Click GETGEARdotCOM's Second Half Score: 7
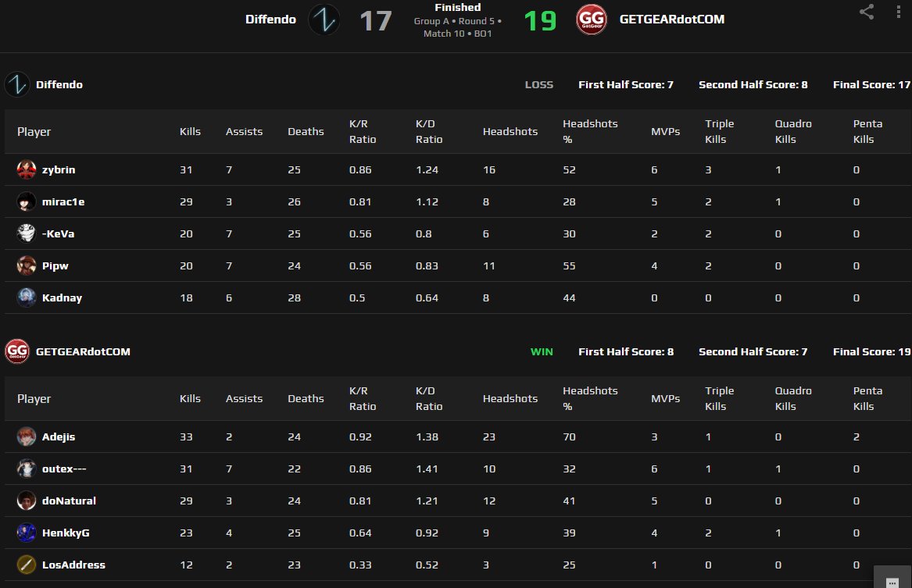The width and height of the screenshot is (912, 588). [x=753, y=351]
